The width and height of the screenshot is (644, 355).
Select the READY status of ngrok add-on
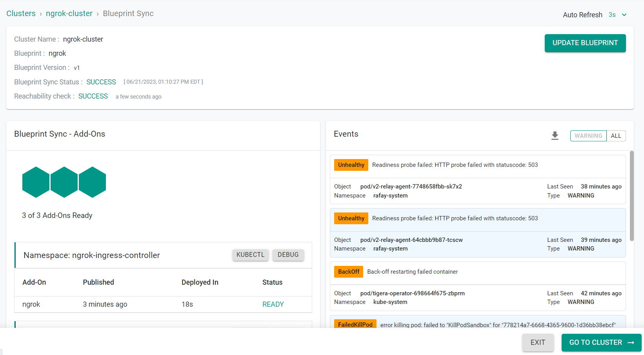273,304
